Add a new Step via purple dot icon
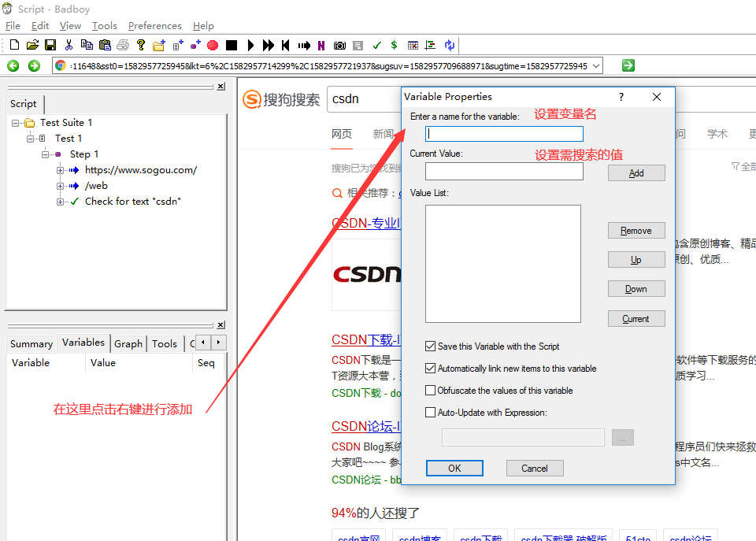 pyautogui.click(x=195, y=45)
